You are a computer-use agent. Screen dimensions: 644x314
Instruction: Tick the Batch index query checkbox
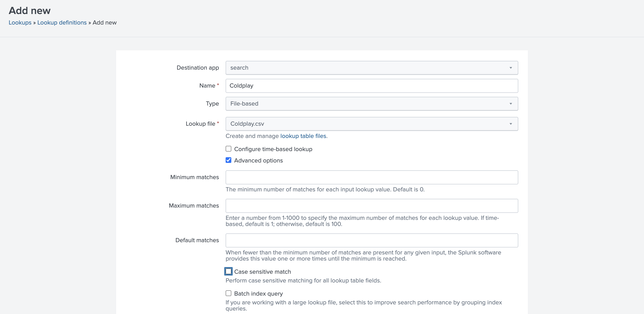point(228,293)
